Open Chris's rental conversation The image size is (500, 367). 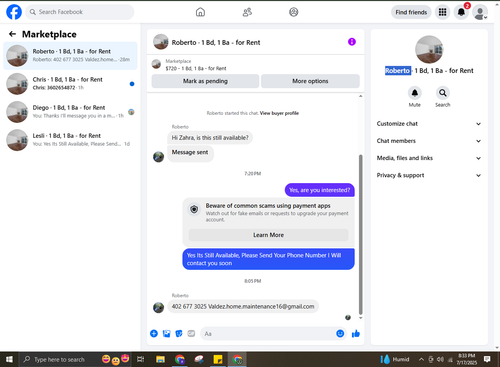click(70, 84)
